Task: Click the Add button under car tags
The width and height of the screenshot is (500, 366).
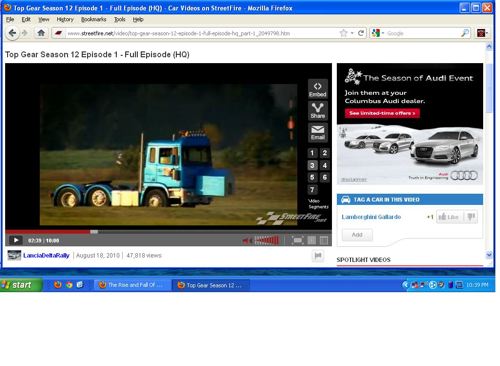Action: (x=357, y=235)
